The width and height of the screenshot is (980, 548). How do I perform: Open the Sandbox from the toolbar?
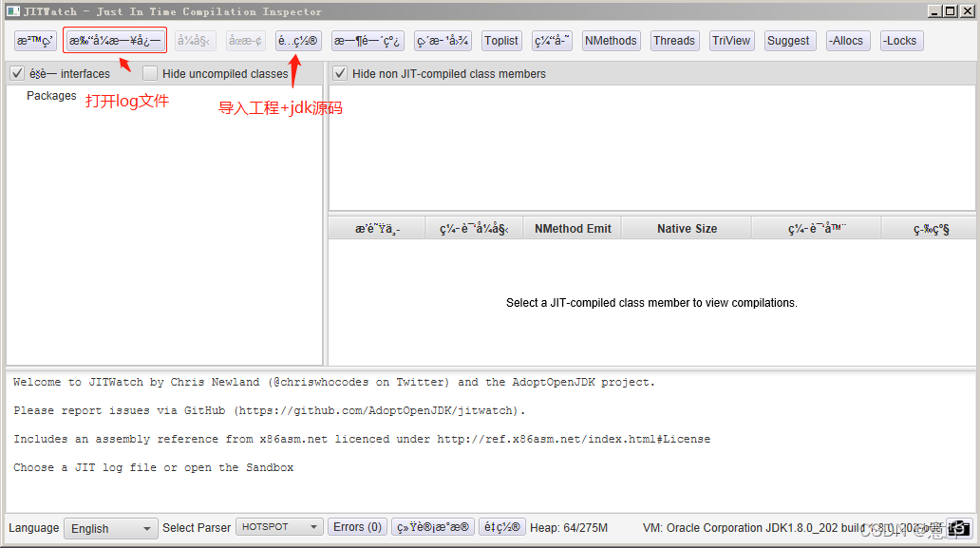click(x=35, y=41)
